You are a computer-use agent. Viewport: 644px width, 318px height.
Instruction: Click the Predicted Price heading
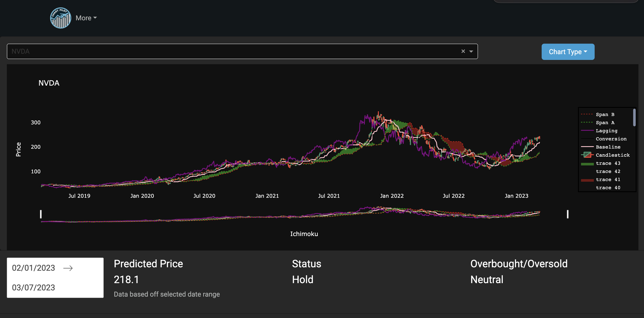pos(148,264)
